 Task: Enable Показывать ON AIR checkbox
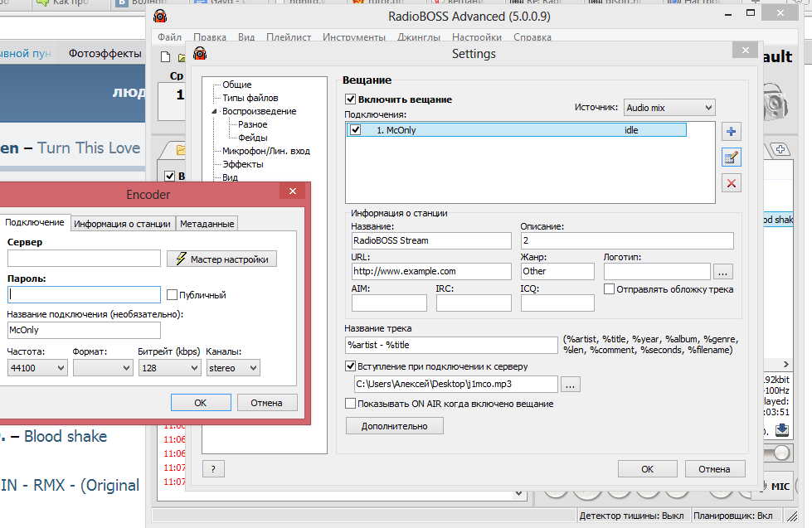[351, 403]
